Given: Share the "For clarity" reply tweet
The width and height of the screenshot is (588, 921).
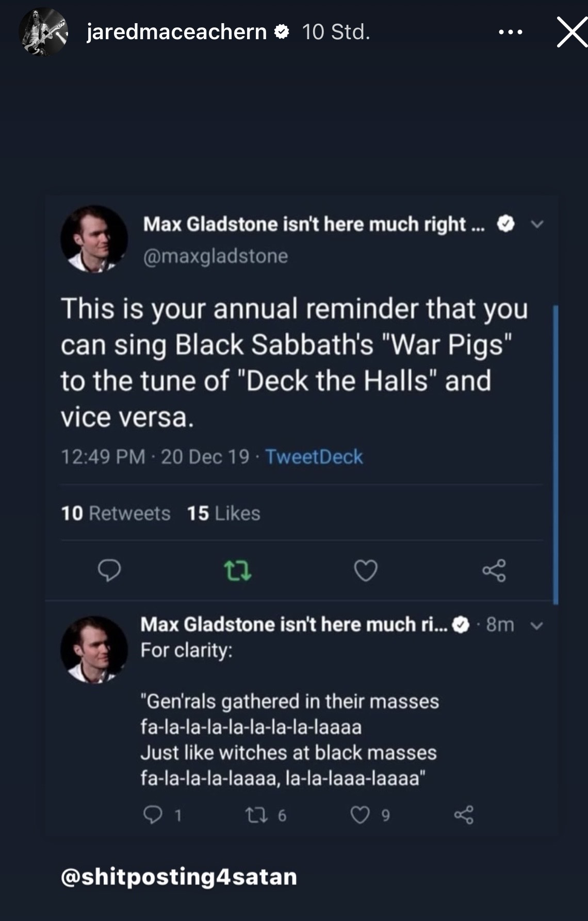Looking at the screenshot, I should click(x=463, y=815).
